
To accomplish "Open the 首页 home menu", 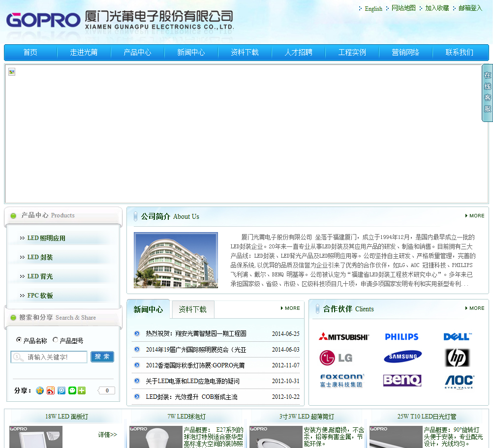I will pyautogui.click(x=31, y=53).
